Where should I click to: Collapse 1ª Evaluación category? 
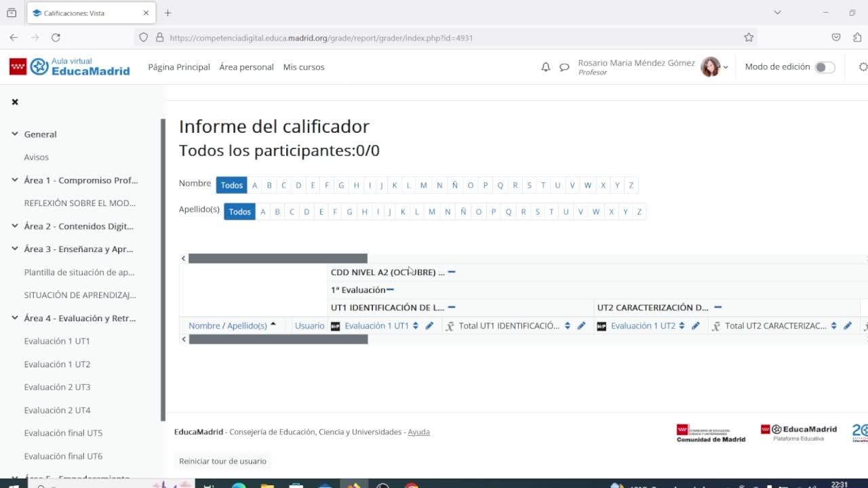(x=390, y=290)
